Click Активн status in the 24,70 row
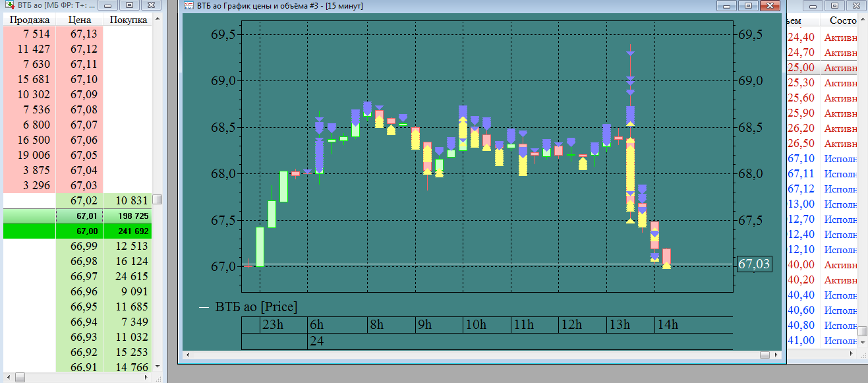Image resolution: width=868 pixels, height=383 pixels. click(841, 53)
